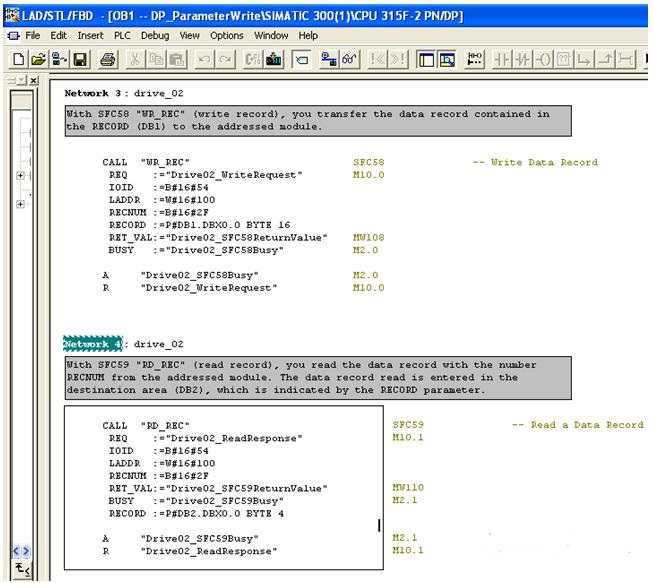Click the RET_VAL:="Drive02_SFC58ReturnValue" line
Screen dimensions: 653x583
click(x=218, y=238)
